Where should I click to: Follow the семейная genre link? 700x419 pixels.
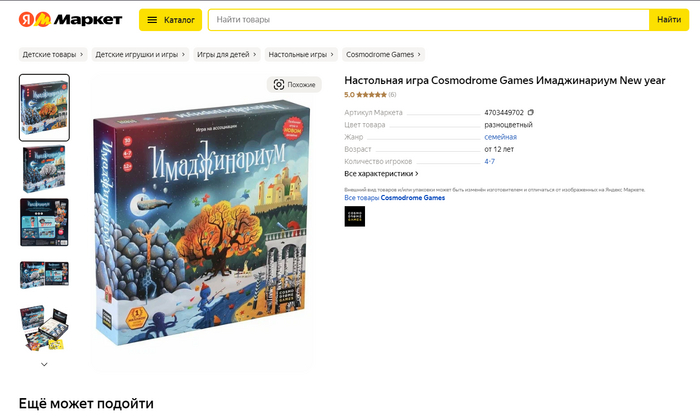[500, 137]
